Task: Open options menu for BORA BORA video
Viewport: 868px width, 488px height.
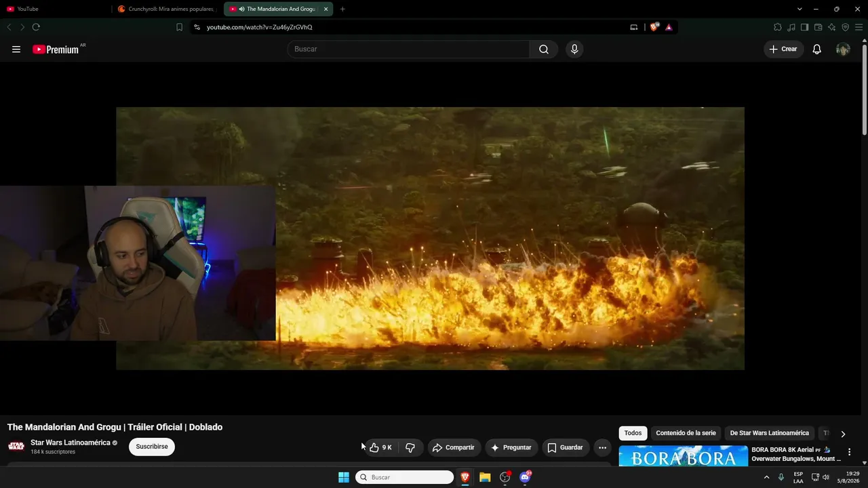Action: [849, 452]
